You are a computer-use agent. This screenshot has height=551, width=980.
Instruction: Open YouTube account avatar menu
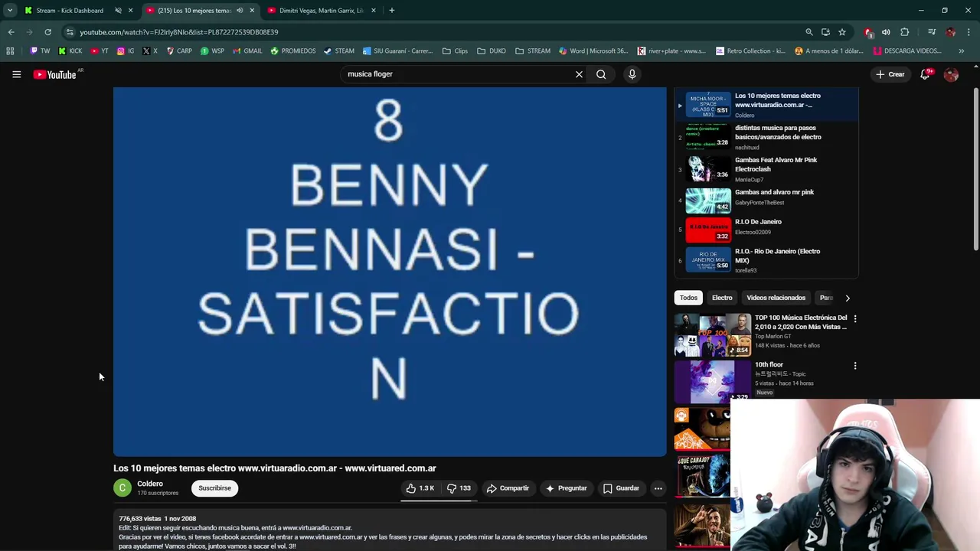pos(951,74)
